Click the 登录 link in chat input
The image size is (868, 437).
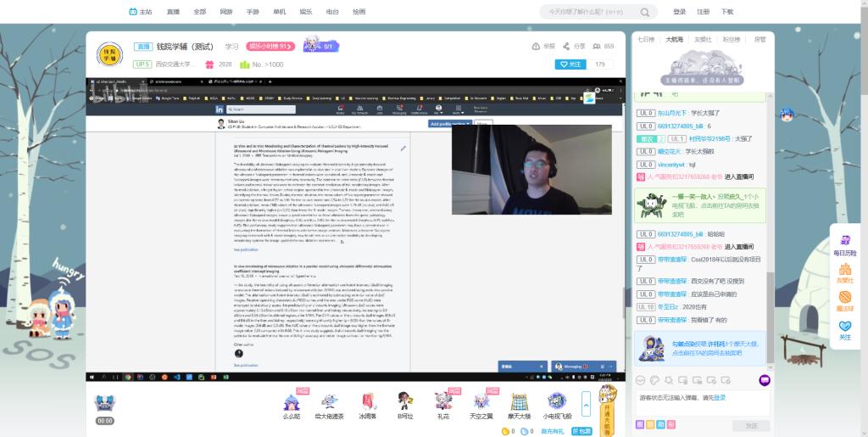point(719,398)
